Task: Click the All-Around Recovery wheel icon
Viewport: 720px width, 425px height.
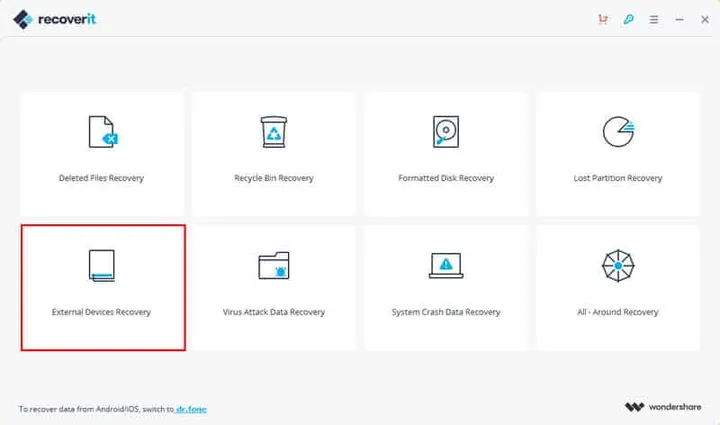Action: (618, 265)
